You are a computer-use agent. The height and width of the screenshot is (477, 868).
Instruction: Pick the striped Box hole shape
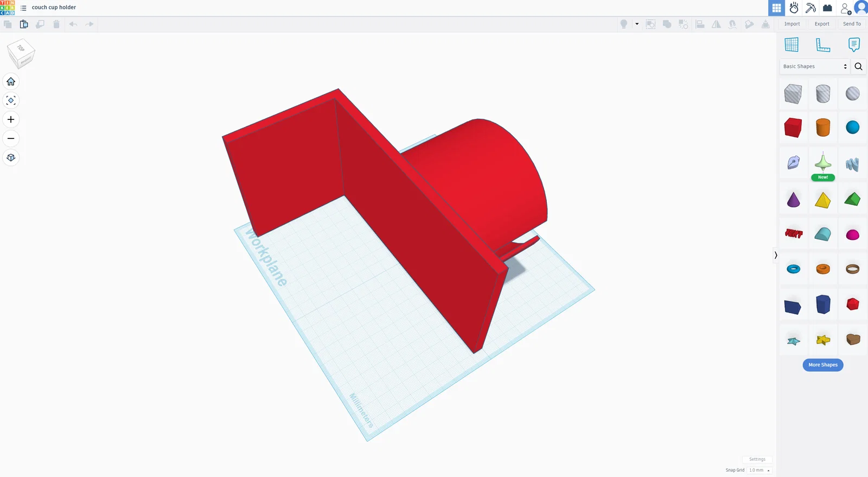(793, 94)
